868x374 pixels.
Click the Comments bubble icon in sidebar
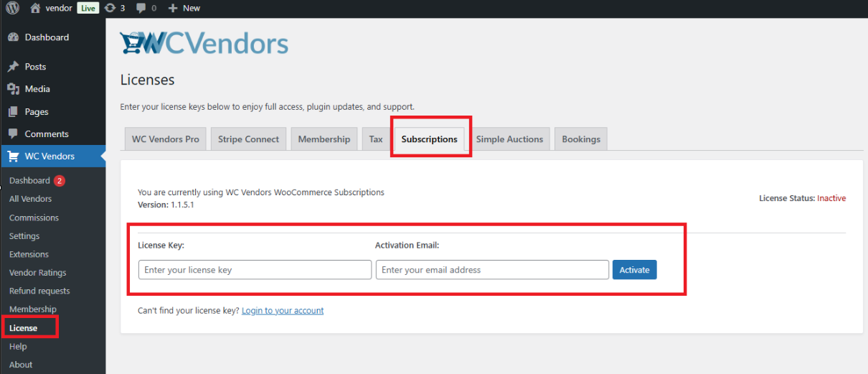pyautogui.click(x=13, y=134)
